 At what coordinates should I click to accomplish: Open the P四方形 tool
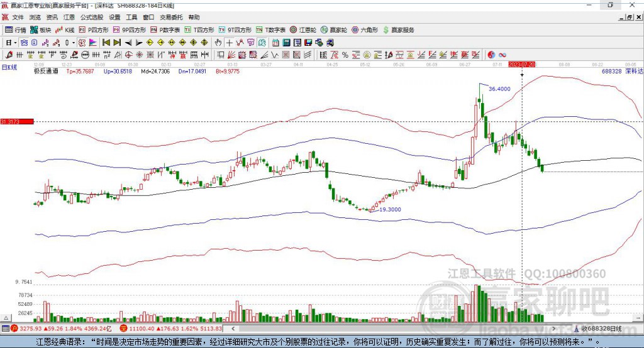pos(94,30)
